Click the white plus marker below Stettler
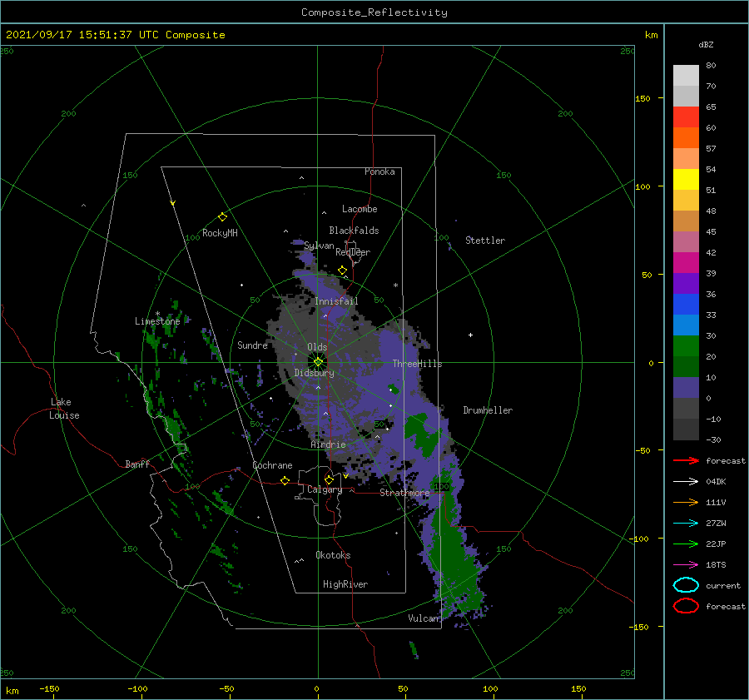 (470, 335)
